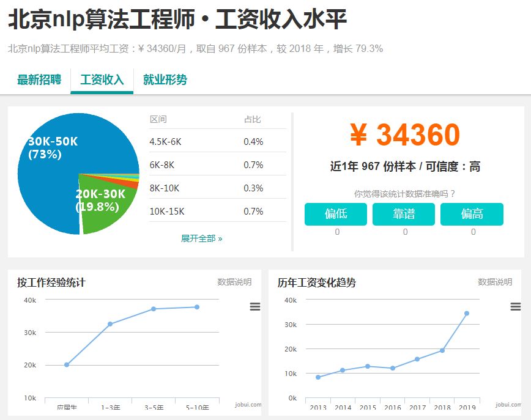Select the 10K-15K range row

point(218,211)
